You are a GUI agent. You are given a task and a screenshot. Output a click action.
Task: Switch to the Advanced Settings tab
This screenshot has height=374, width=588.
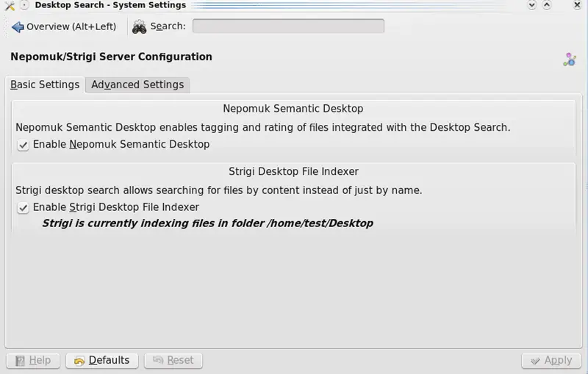click(137, 84)
